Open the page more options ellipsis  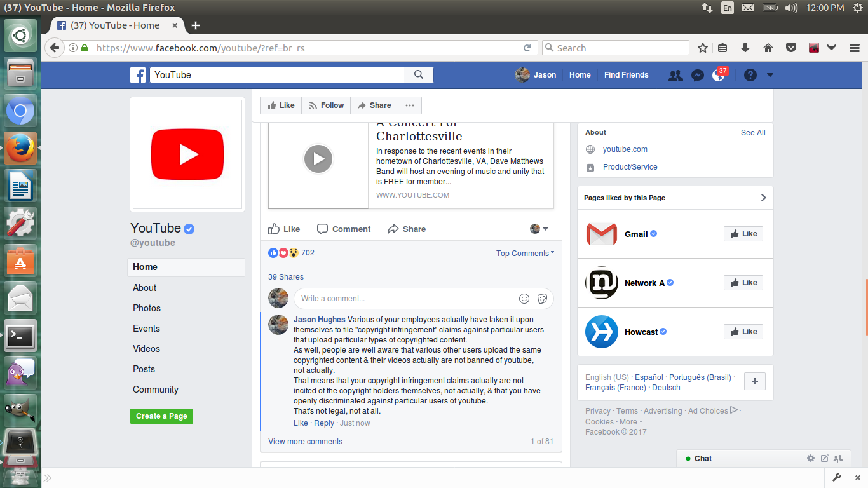pyautogui.click(x=410, y=105)
